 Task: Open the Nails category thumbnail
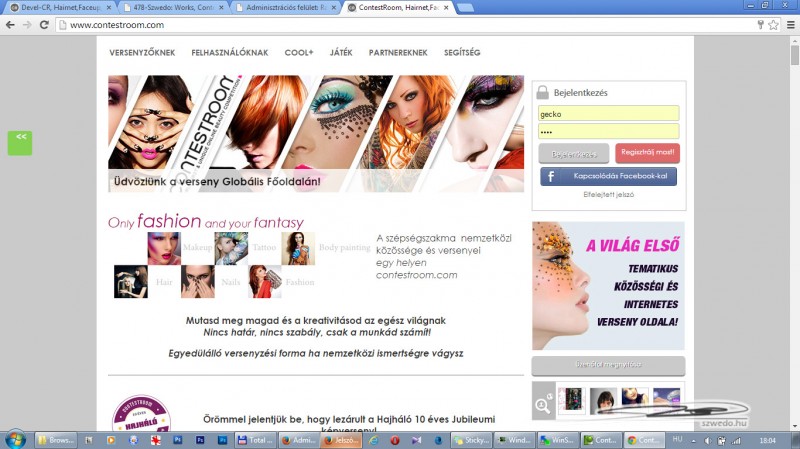pyautogui.click(x=197, y=282)
